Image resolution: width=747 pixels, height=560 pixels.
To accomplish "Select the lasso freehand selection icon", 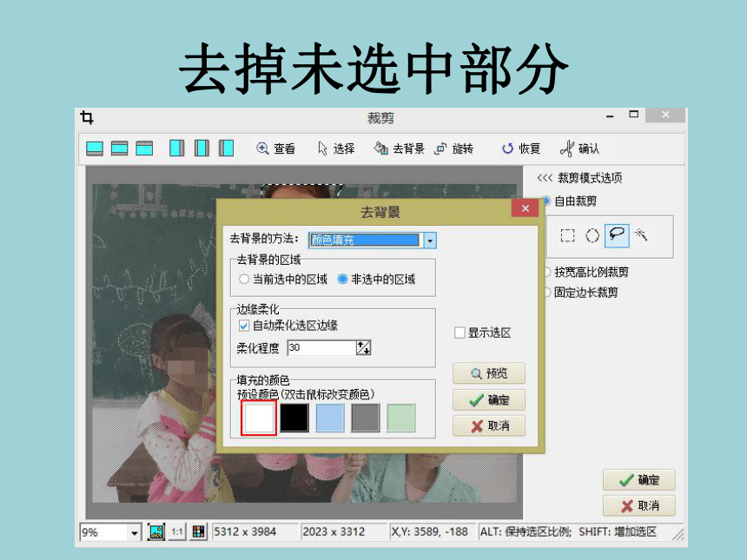I will click(x=617, y=235).
